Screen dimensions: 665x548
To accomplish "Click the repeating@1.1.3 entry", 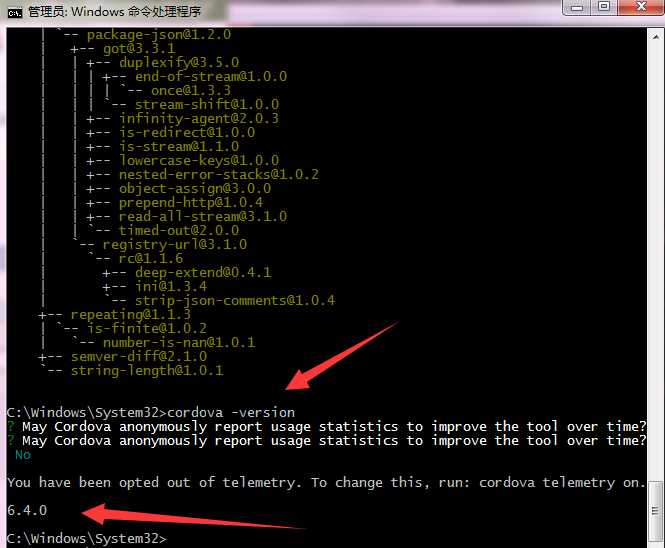I will pos(131,314).
